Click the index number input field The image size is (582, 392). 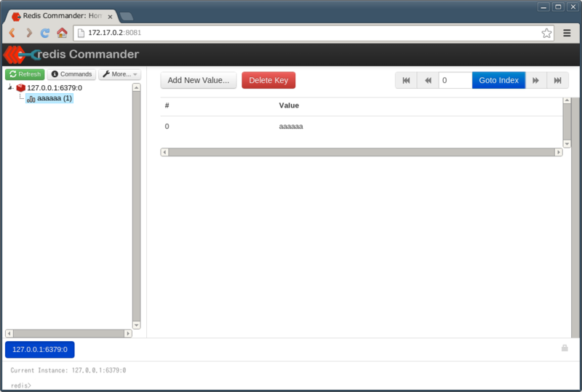455,80
